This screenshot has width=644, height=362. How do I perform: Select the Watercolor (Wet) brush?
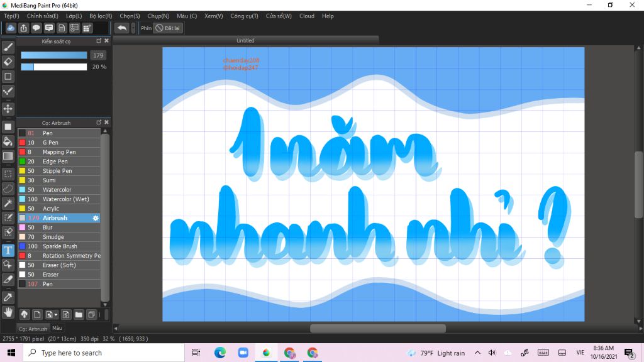(x=58, y=199)
